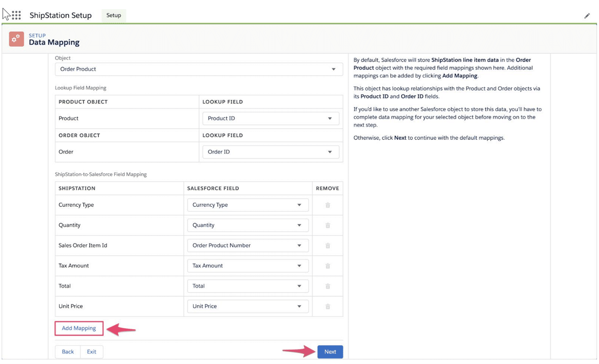599x364 pixels.
Task: Expand the Product ID lookup field dropdown
Action: (x=271, y=118)
